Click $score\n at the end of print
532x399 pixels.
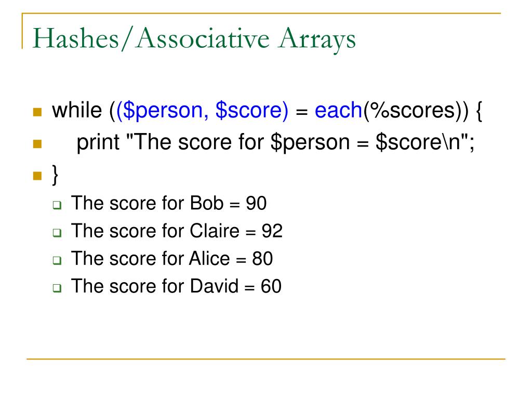click(418, 142)
